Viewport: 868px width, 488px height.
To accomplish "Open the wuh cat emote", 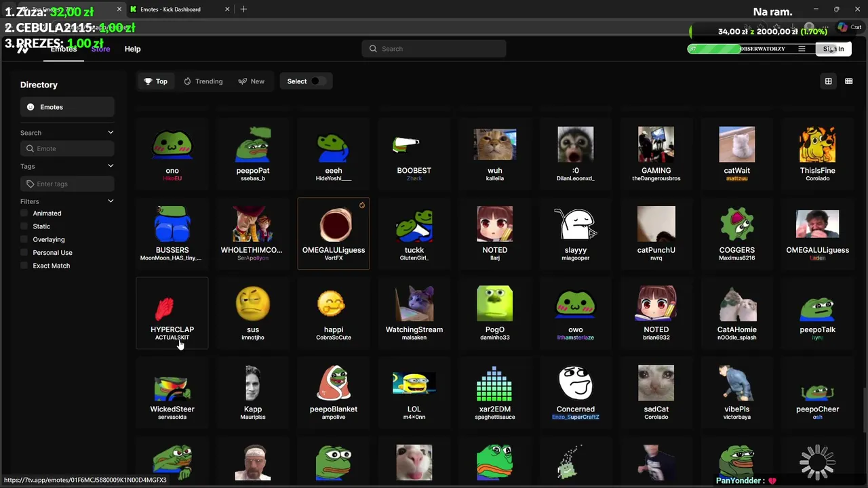I will (495, 154).
